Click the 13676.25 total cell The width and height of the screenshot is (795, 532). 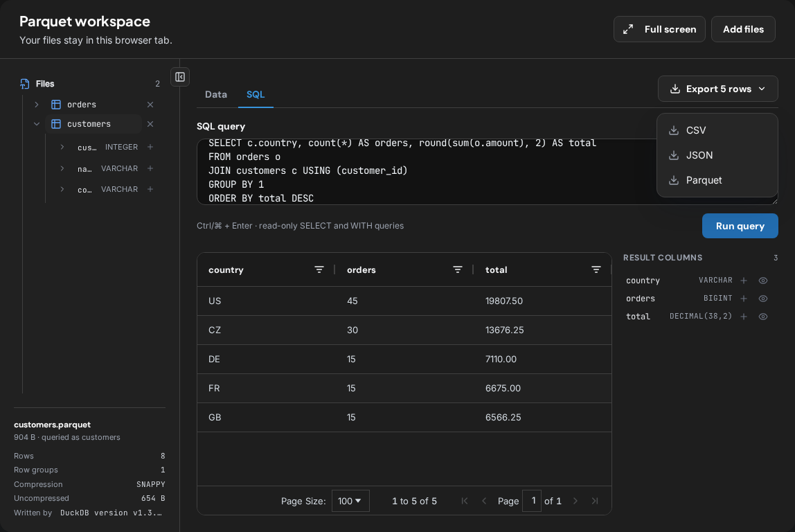click(x=542, y=330)
